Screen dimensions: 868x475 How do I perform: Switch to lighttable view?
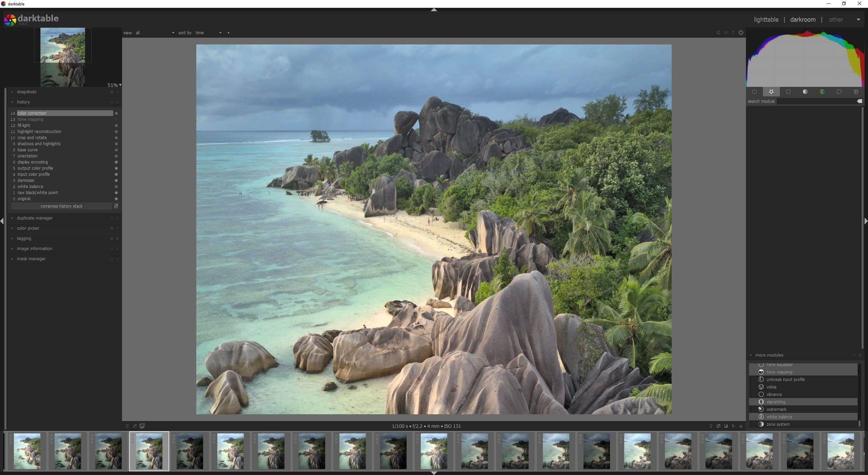point(766,20)
